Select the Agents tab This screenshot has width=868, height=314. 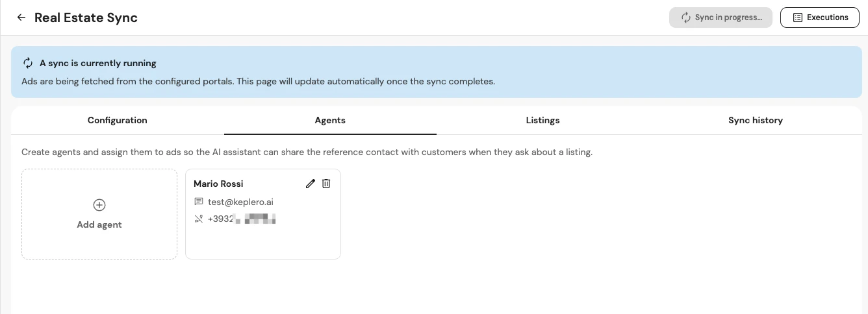point(330,120)
